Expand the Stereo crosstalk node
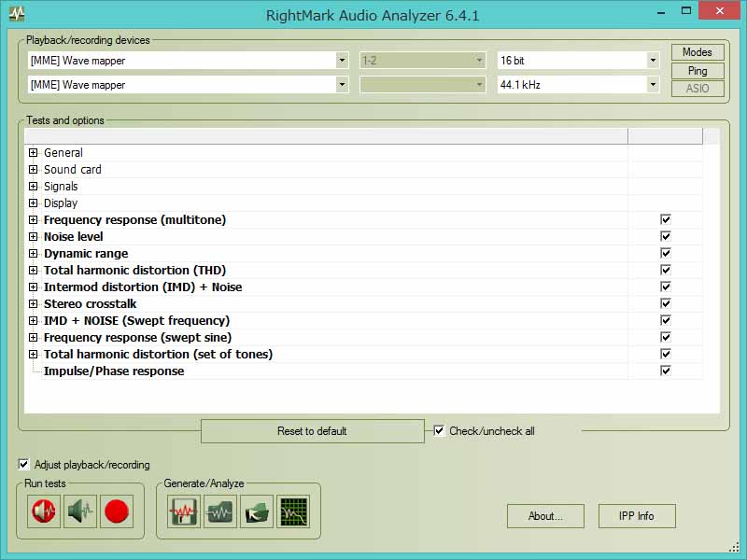747x560 pixels. pyautogui.click(x=33, y=304)
